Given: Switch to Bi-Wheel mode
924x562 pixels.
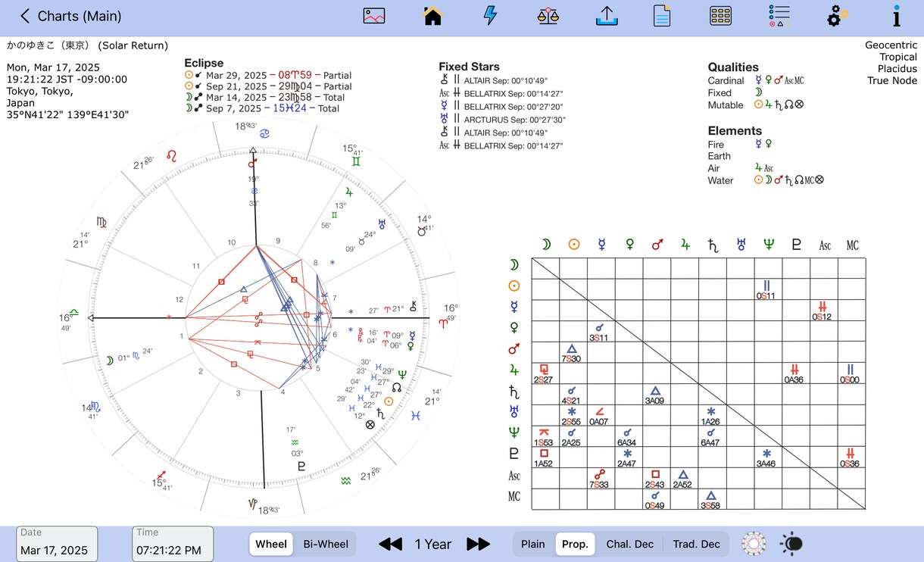Looking at the screenshot, I should (326, 544).
